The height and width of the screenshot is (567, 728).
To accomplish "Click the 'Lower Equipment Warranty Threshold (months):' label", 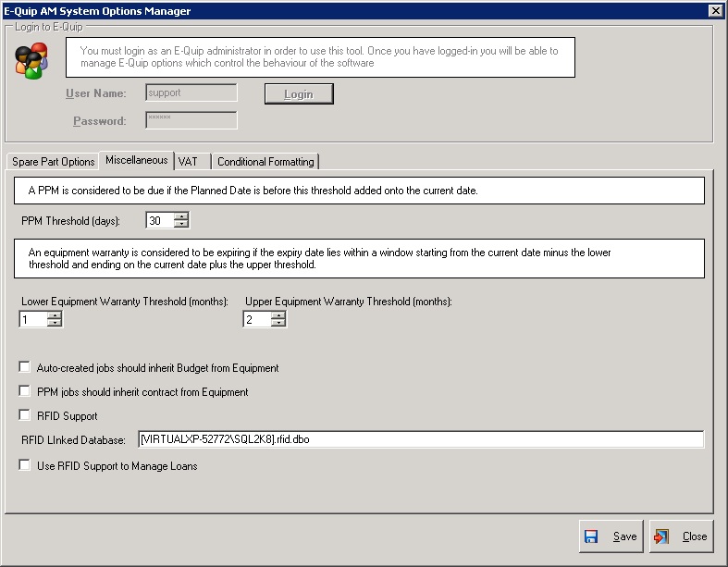I will (125, 302).
